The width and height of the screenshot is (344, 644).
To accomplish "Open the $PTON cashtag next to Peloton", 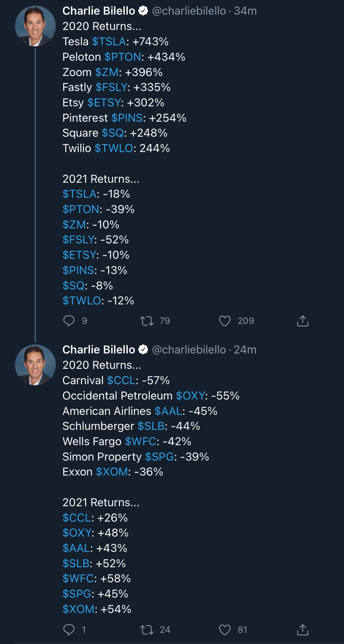I will 123,57.
